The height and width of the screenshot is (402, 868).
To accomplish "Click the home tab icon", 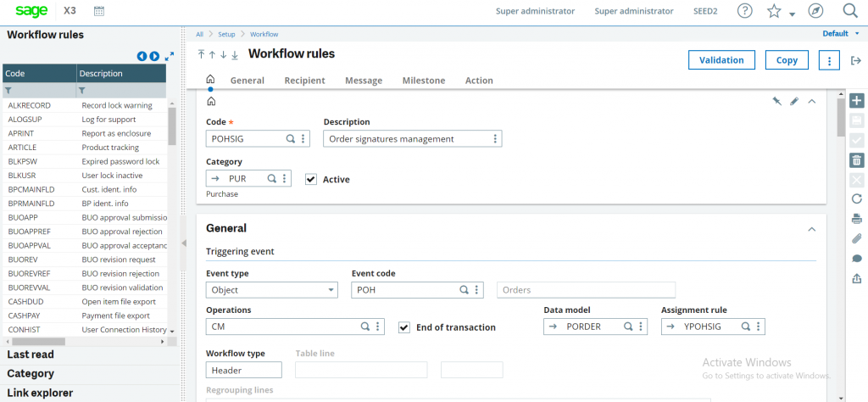I will [x=210, y=79].
